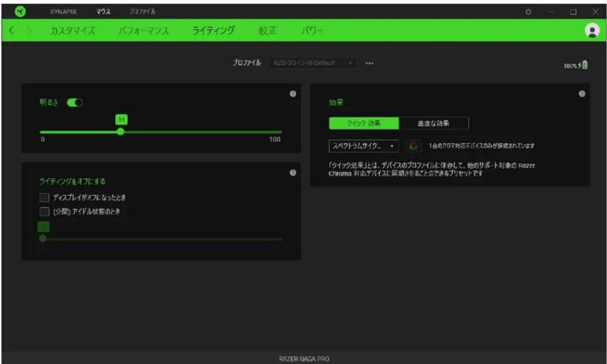Image resolution: width=607 pixels, height=364 pixels.
Task: Click the brightness slider handle
Action: coord(120,131)
